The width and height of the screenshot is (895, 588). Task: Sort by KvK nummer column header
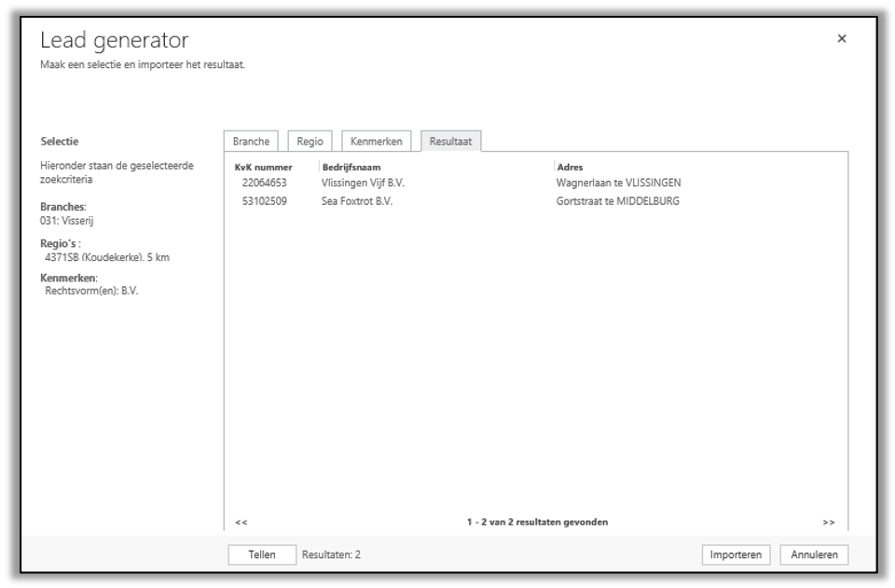[x=263, y=168]
